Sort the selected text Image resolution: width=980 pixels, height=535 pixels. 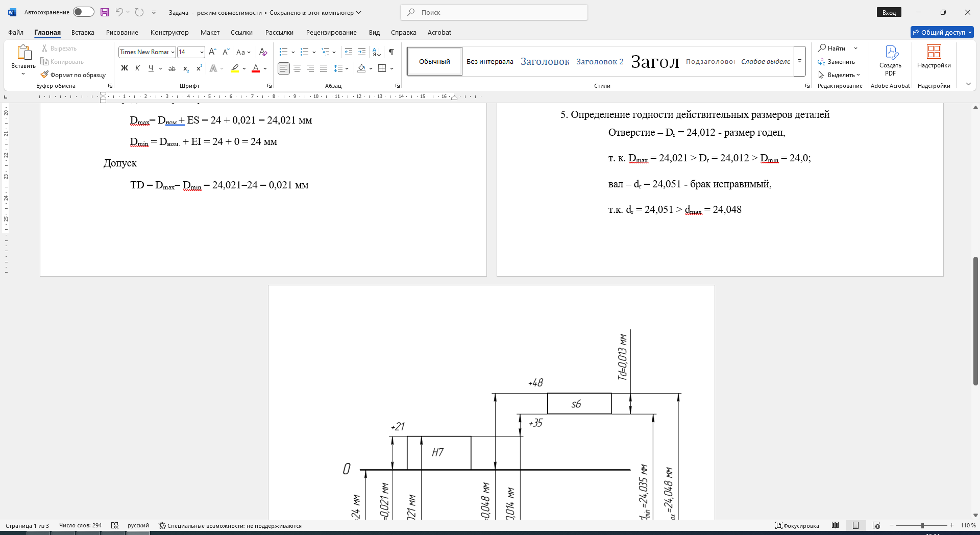coord(377,52)
